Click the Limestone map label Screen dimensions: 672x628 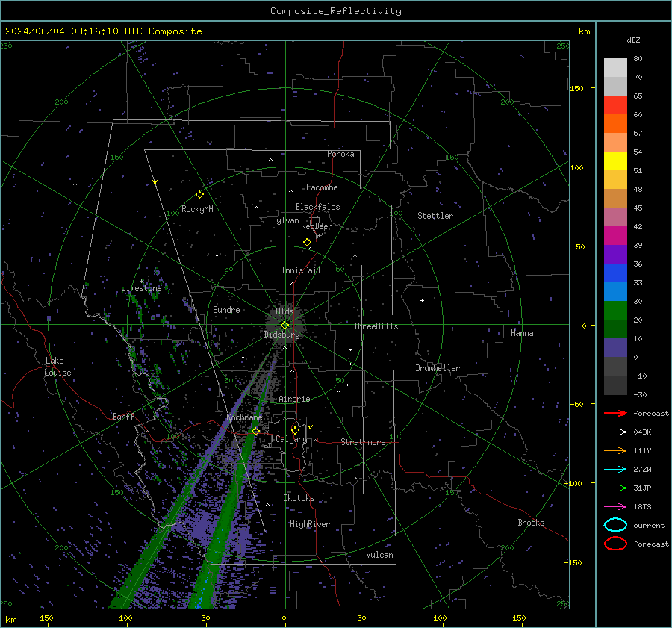[x=141, y=288]
